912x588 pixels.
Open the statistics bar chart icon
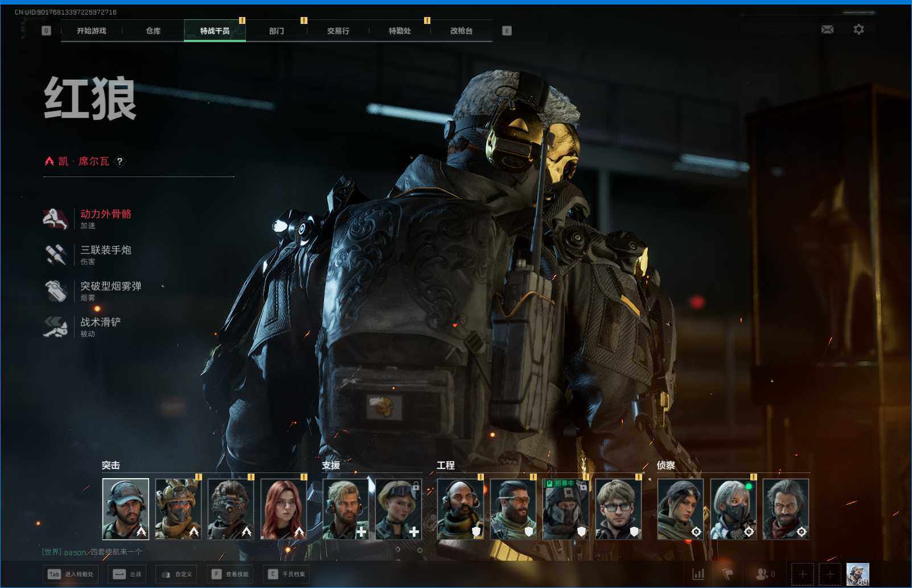(x=698, y=574)
